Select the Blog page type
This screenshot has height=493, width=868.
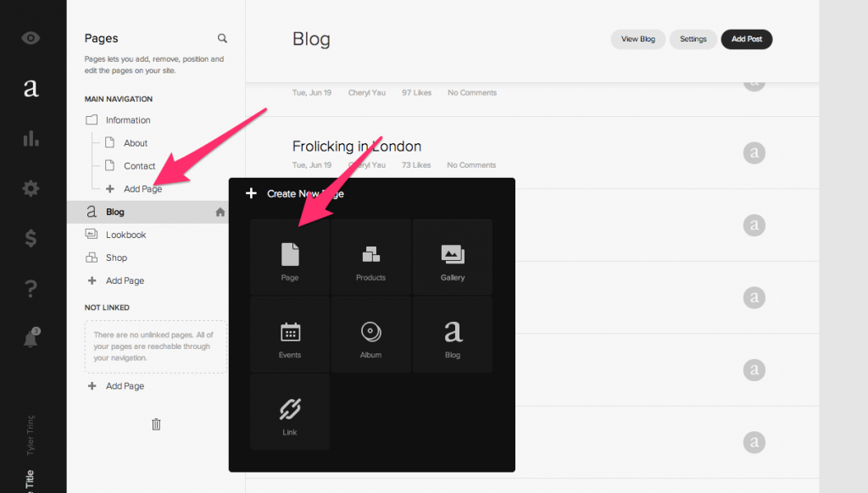[452, 334]
